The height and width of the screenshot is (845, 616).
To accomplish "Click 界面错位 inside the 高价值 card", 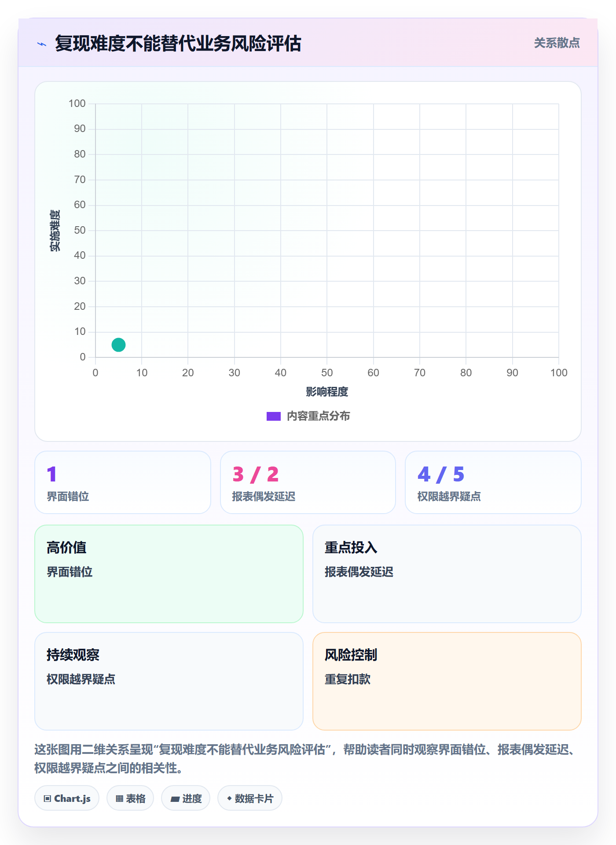I will (70, 572).
